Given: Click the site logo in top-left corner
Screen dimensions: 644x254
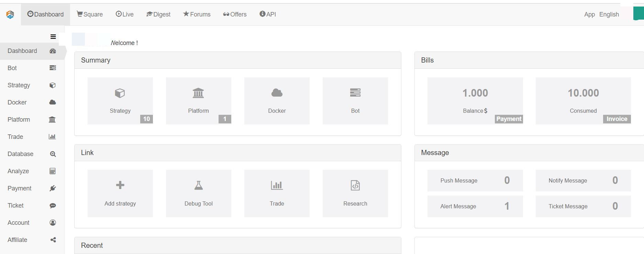Looking at the screenshot, I should point(10,14).
